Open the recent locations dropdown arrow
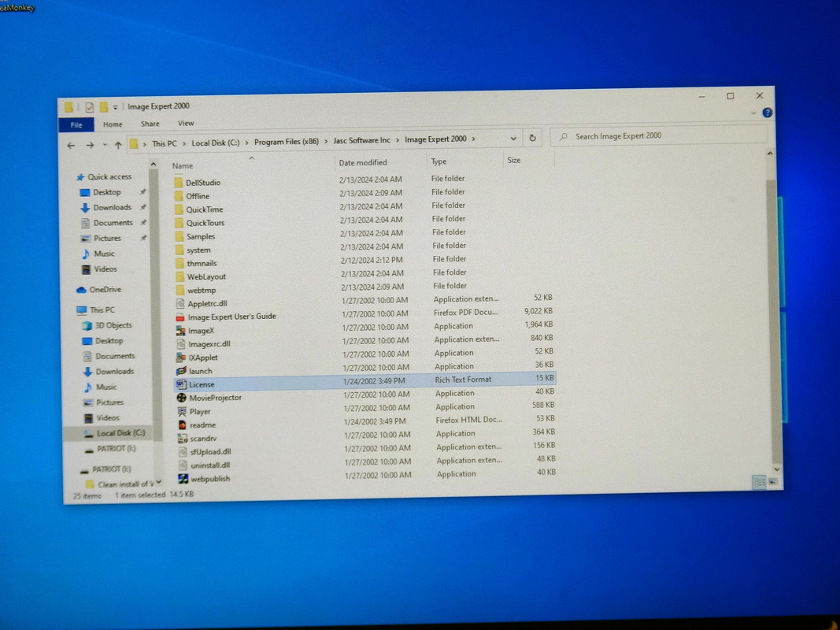This screenshot has width=840, height=630. [x=105, y=145]
